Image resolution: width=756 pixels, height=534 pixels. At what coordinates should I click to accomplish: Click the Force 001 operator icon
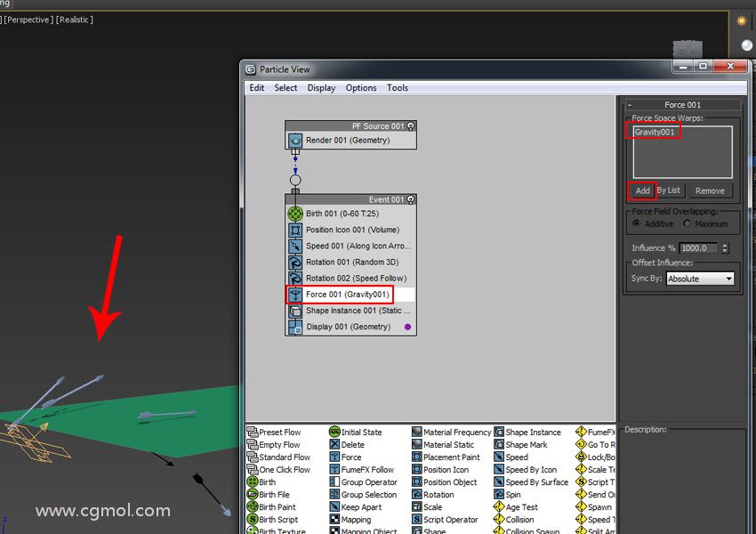pyautogui.click(x=295, y=295)
